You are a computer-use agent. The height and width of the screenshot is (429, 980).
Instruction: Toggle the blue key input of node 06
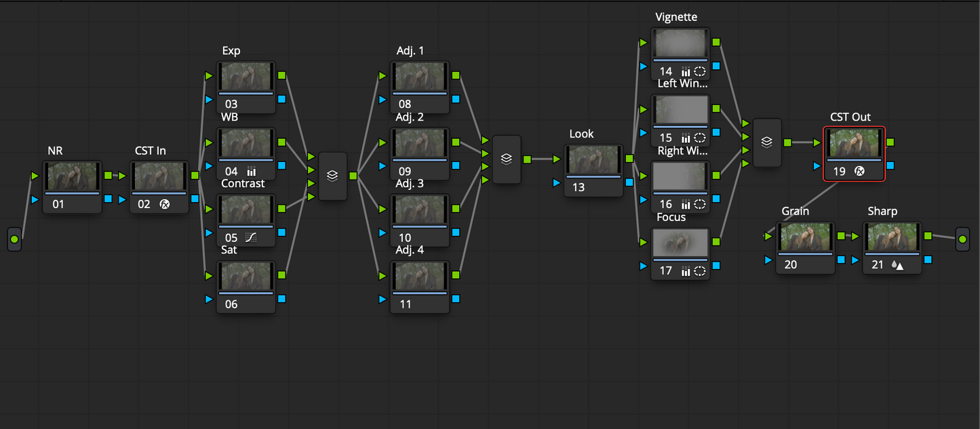(208, 299)
